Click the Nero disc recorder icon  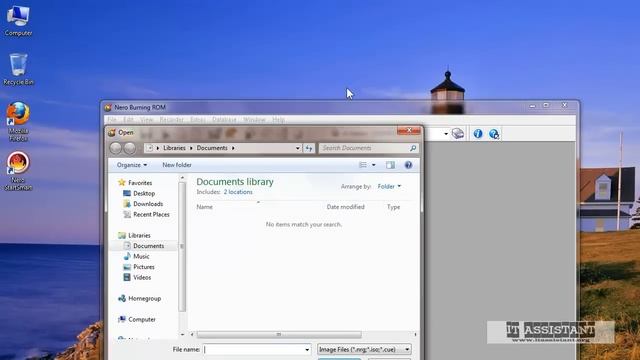point(458,133)
